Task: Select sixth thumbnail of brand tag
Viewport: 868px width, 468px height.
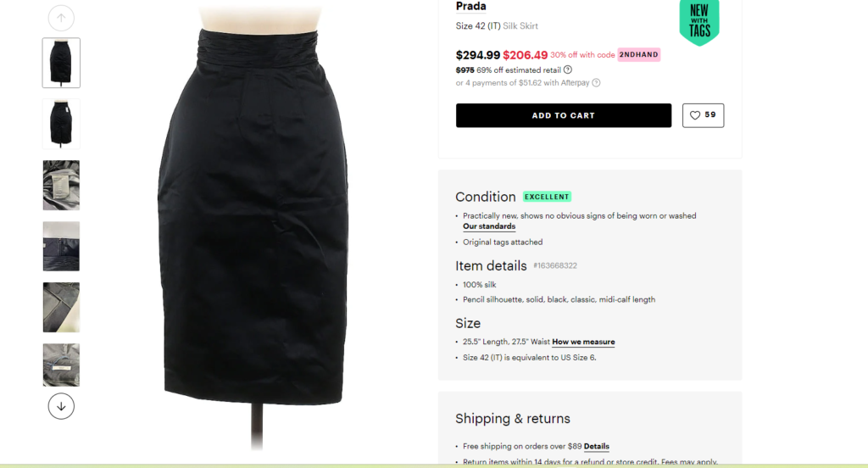Action: tap(61, 365)
